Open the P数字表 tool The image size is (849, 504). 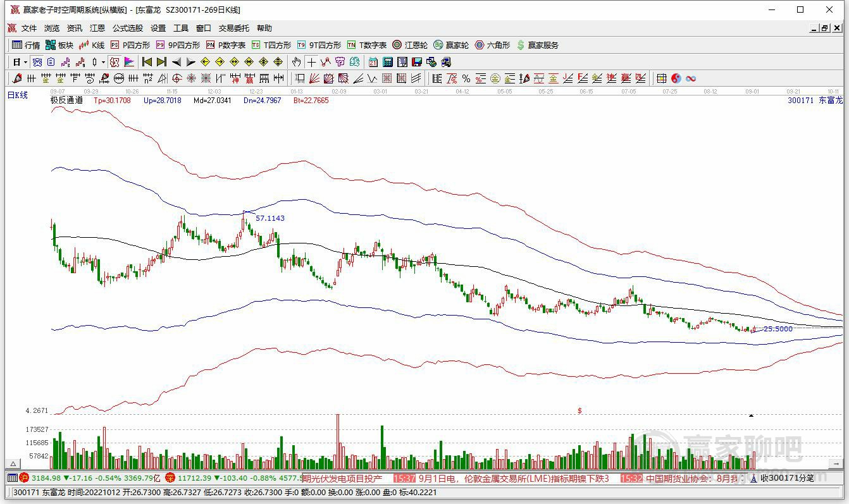(x=226, y=45)
